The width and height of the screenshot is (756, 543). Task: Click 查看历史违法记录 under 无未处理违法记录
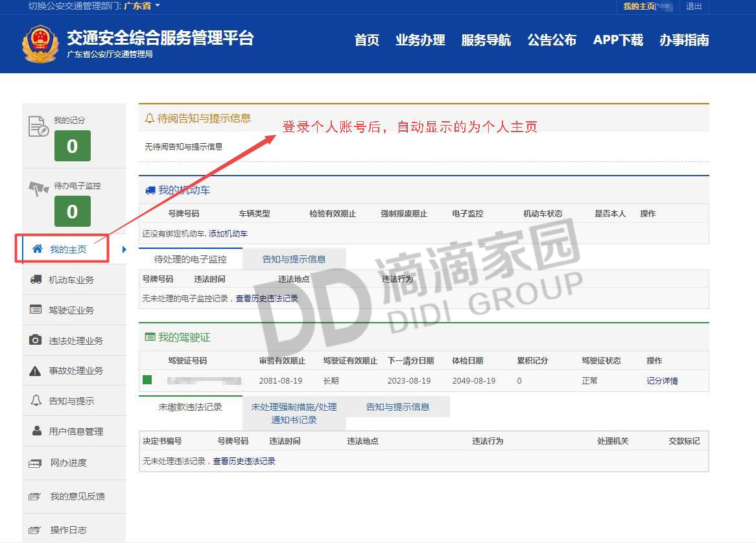click(244, 461)
